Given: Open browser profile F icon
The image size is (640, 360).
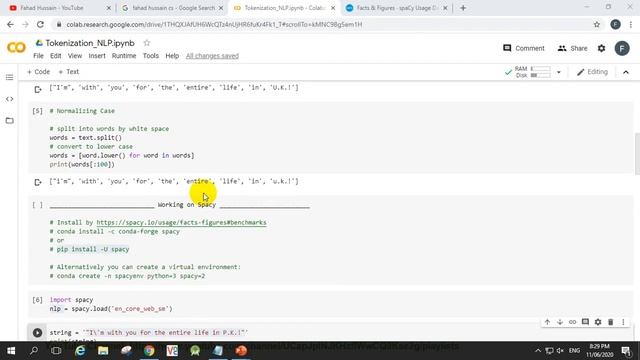Looking at the screenshot, I should pos(616,24).
